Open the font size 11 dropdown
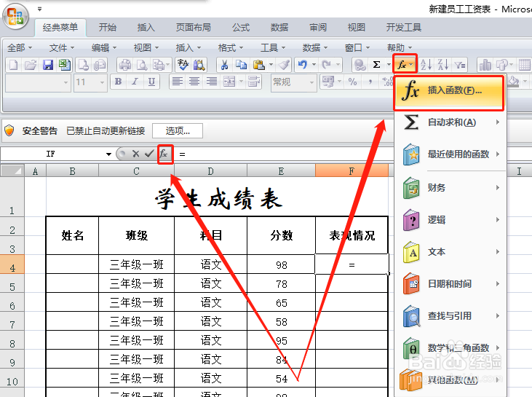 pyautogui.click(x=102, y=82)
